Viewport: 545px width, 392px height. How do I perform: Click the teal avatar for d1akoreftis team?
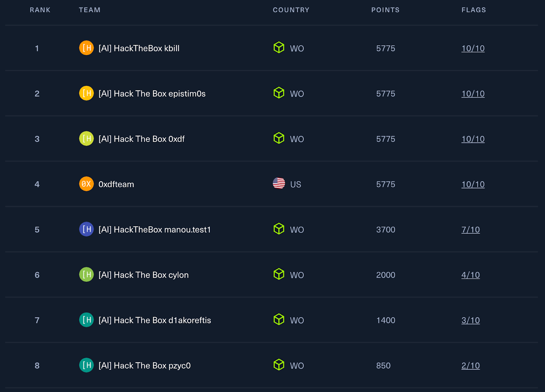(87, 320)
